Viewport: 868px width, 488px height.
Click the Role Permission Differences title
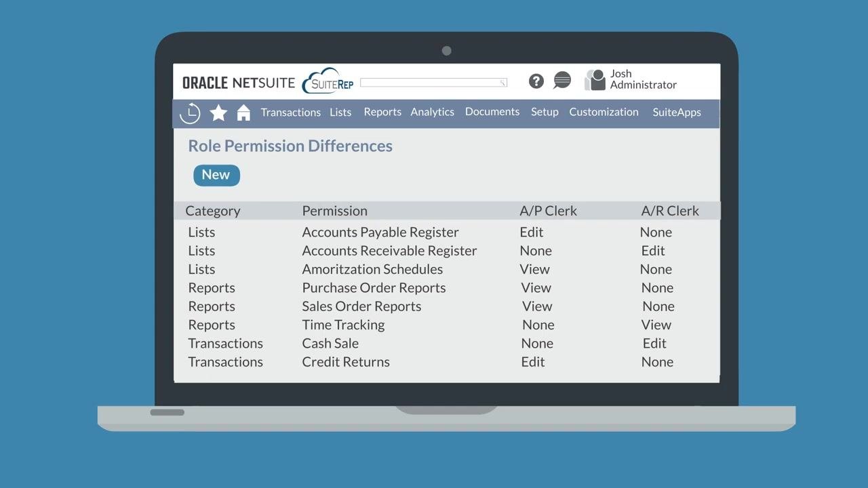290,146
